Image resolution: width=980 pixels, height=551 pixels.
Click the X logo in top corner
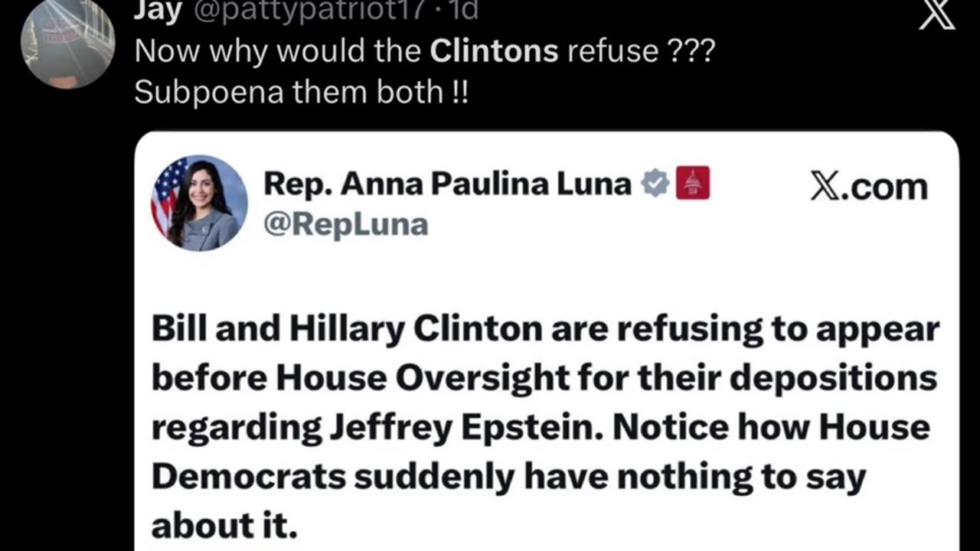937,15
